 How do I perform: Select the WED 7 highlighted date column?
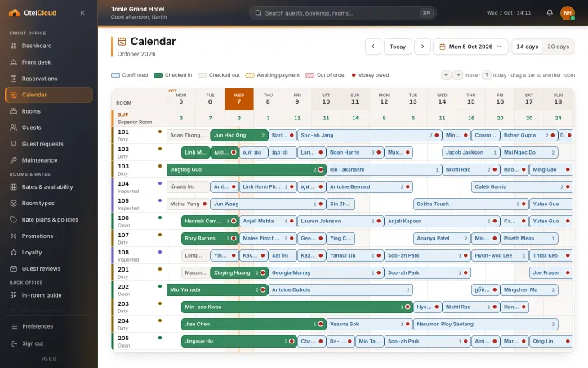coord(239,99)
